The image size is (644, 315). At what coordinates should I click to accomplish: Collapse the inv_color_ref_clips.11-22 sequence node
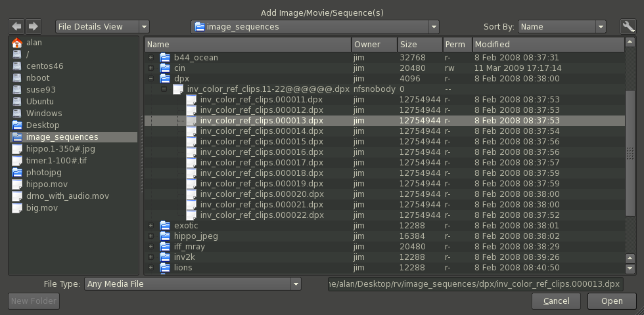click(164, 89)
